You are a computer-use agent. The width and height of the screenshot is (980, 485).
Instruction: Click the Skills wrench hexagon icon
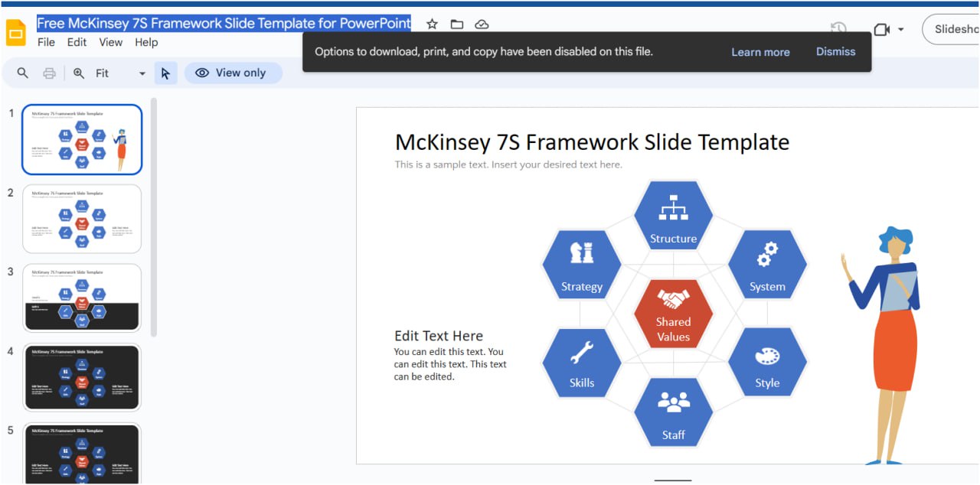point(581,363)
